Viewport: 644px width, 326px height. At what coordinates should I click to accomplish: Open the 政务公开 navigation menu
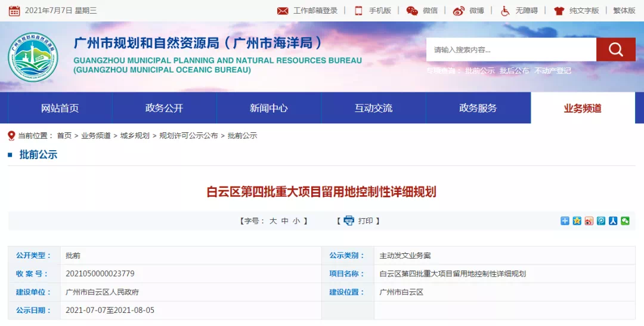pyautogui.click(x=164, y=108)
